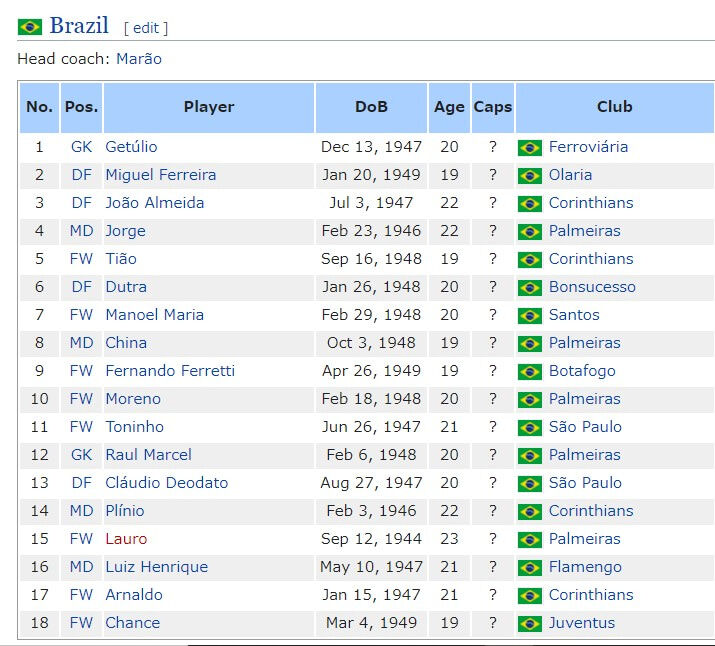Click the flag icon beside Santos

pos(530,315)
